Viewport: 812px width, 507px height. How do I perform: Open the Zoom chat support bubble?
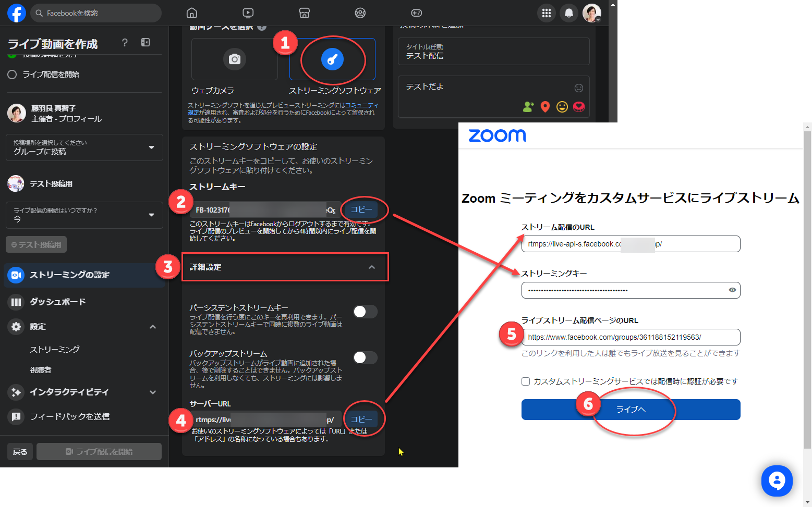tap(777, 481)
